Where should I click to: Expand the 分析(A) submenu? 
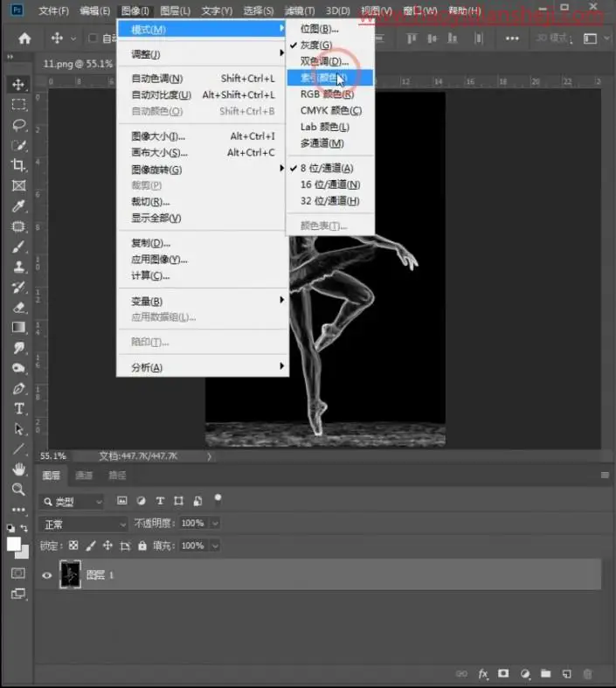202,367
